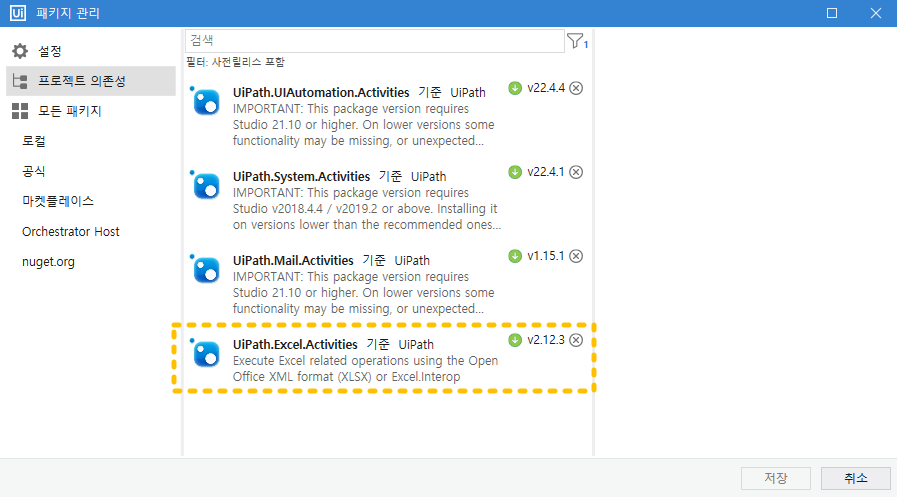897x497 pixels.
Task: Click the v22.4.1 version label
Action: [546, 172]
